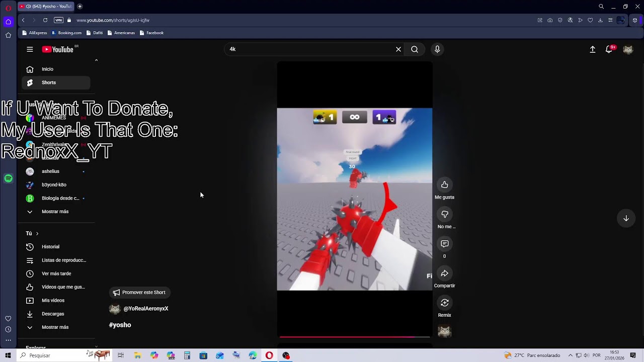Open the taskbar volume control
The width and height of the screenshot is (644, 362).
pyautogui.click(x=586, y=355)
